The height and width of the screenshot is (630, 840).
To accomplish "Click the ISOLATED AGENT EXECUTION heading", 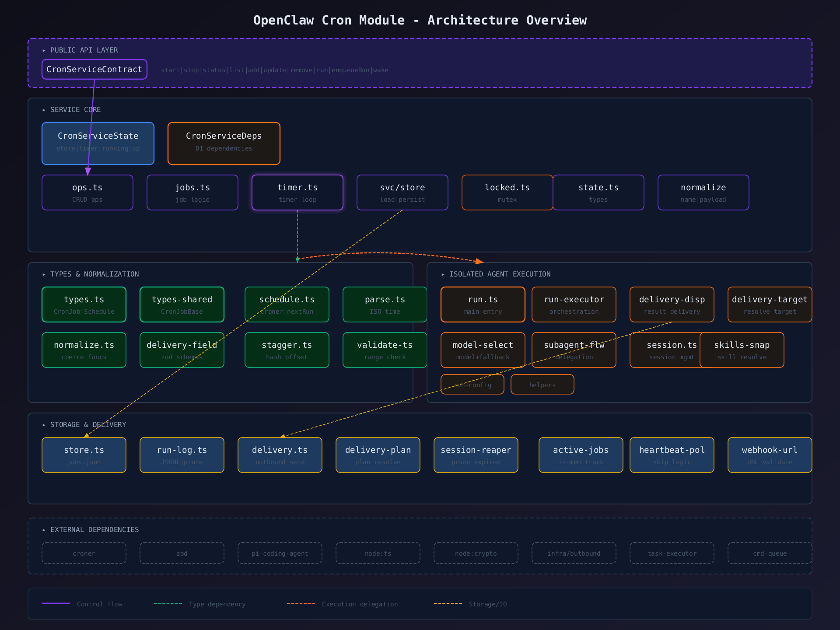I will 496,274.
